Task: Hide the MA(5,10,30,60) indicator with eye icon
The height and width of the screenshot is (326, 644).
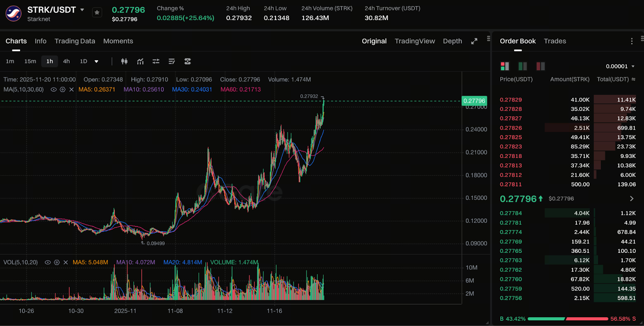Action: coord(54,89)
